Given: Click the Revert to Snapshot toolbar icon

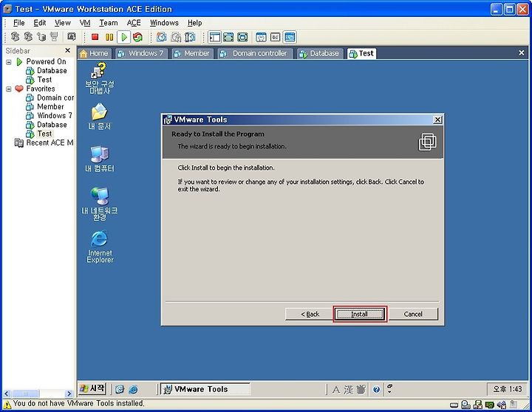Looking at the screenshot, I should pyautogui.click(x=176, y=37).
